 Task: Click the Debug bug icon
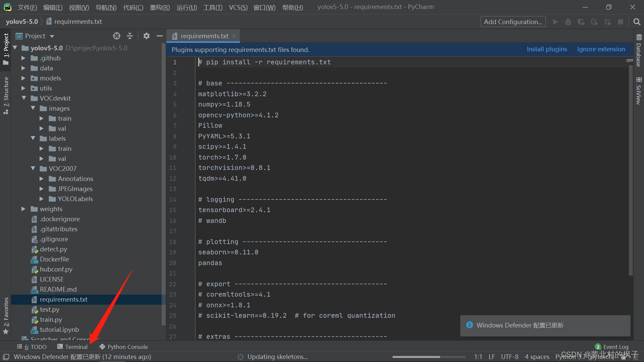[x=568, y=22]
